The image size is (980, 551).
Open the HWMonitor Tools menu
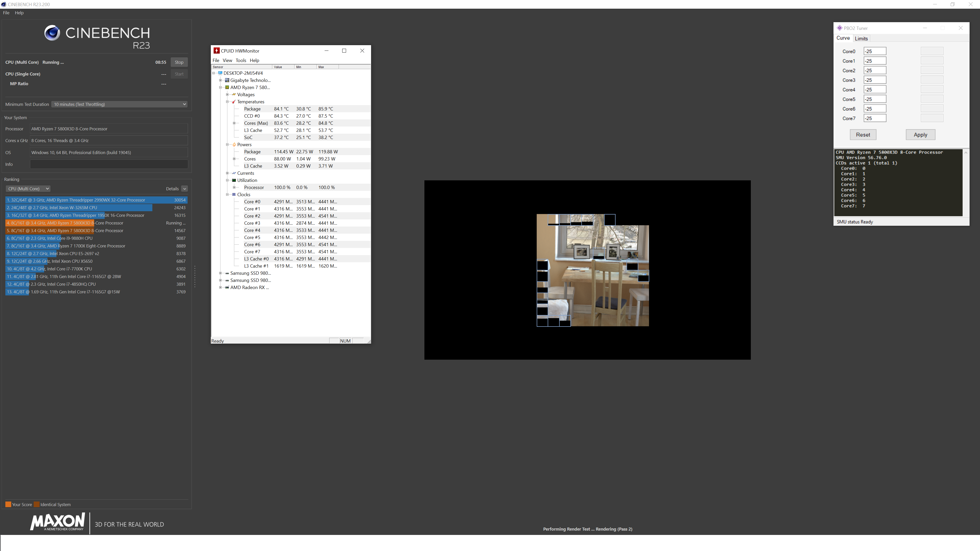point(240,60)
